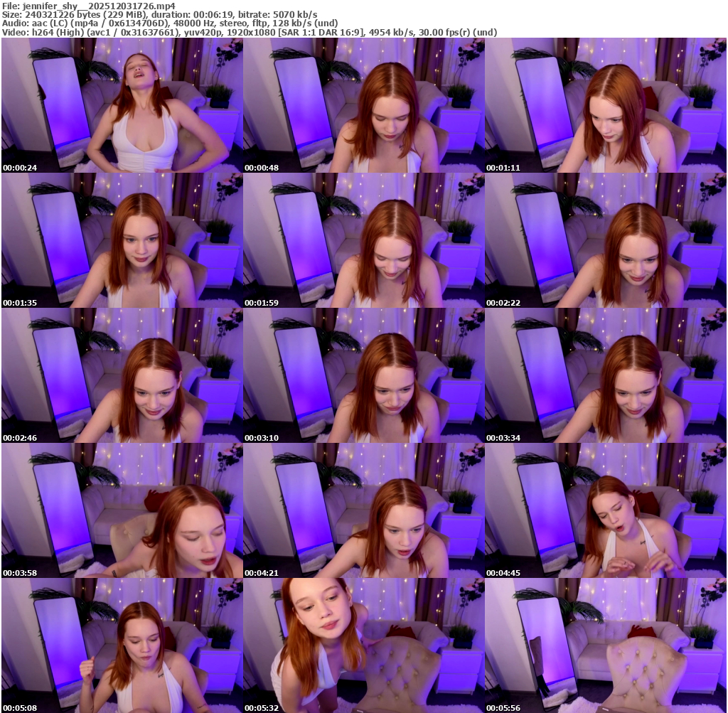Viewport: 728px width, 713px height.
Task: Click the bitrate text 5070 kb/s
Action: pos(295,14)
